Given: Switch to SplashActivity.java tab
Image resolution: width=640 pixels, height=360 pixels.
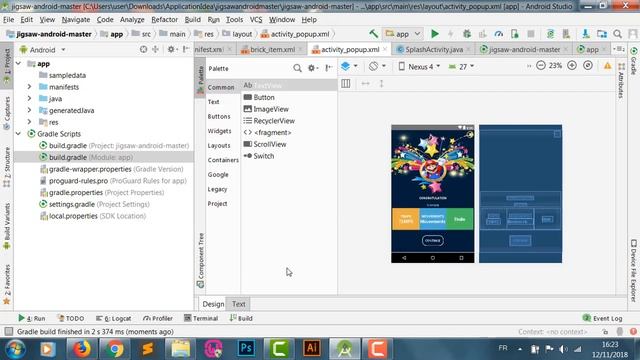Looking at the screenshot, I should pyautogui.click(x=433, y=49).
